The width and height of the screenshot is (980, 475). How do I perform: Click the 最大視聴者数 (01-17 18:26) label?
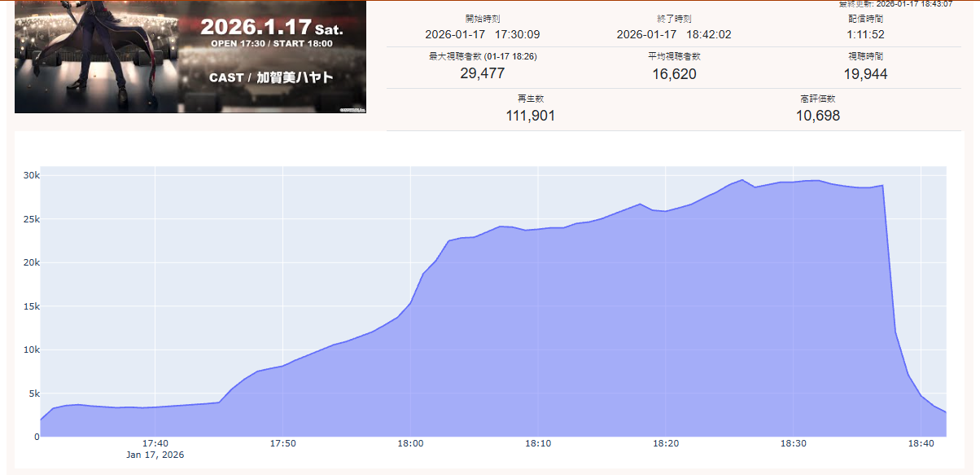483,57
